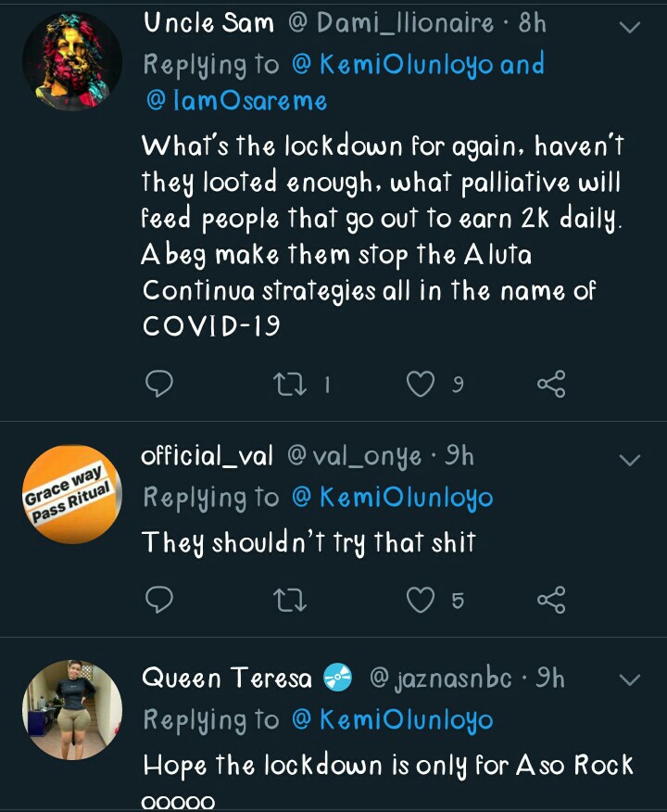Retweet Uncle Sam's lockdown tweet
The height and width of the screenshot is (812, 667).
point(291,384)
